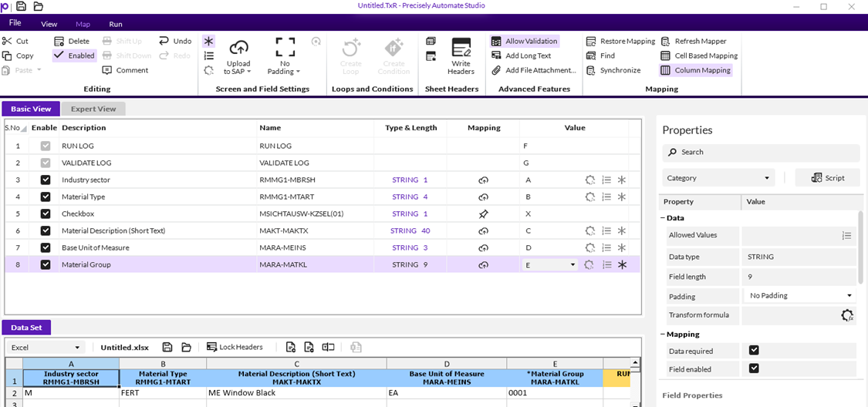The width and height of the screenshot is (868, 407).
Task: Open the No Padding dropdown in Properties
Action: pyautogui.click(x=800, y=295)
